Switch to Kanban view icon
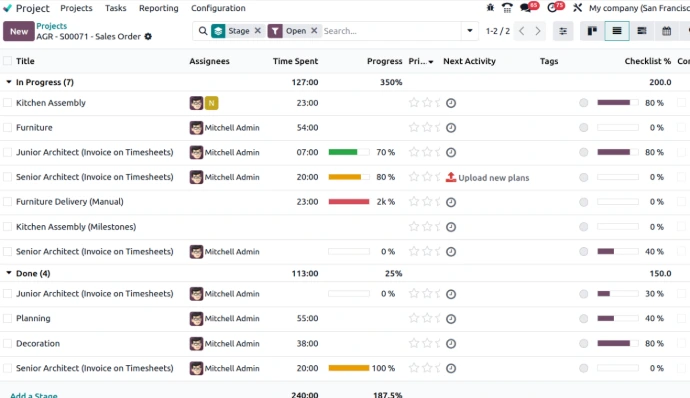 592,31
